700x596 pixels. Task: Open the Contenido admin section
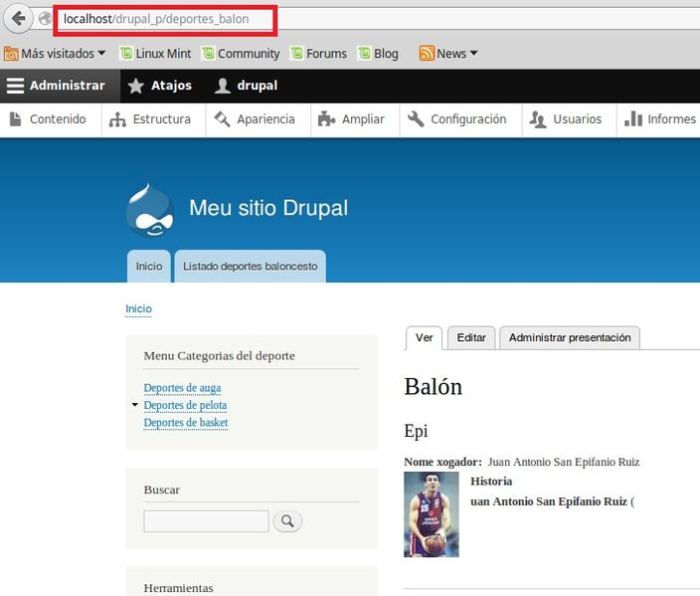pyautogui.click(x=48, y=119)
